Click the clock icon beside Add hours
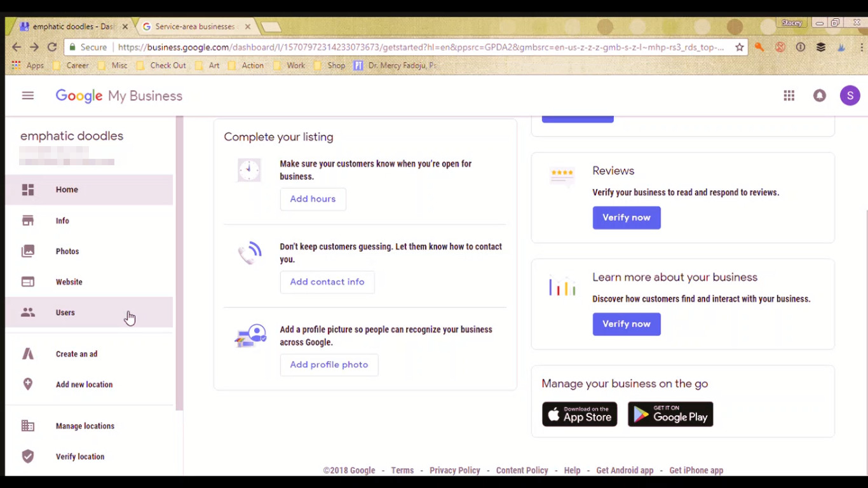The width and height of the screenshot is (868, 488). (x=249, y=170)
